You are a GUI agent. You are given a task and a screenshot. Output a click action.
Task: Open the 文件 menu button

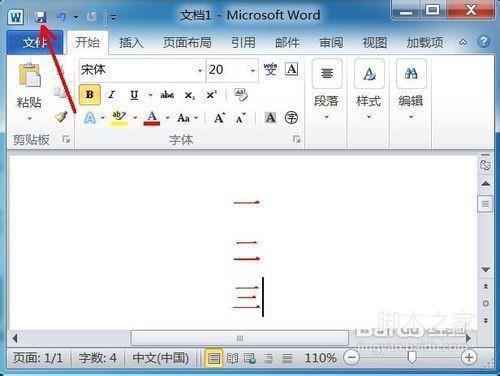(x=35, y=43)
